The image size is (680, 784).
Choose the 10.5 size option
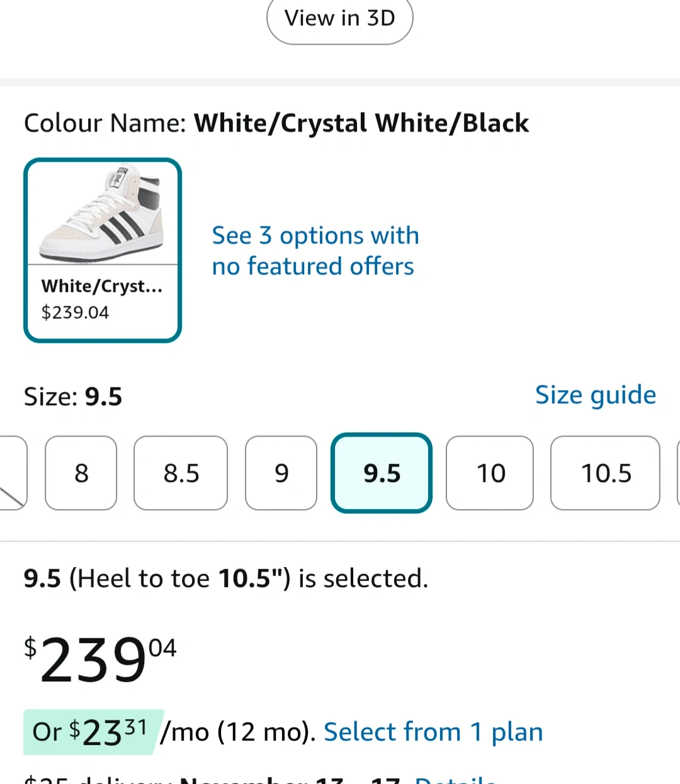605,473
